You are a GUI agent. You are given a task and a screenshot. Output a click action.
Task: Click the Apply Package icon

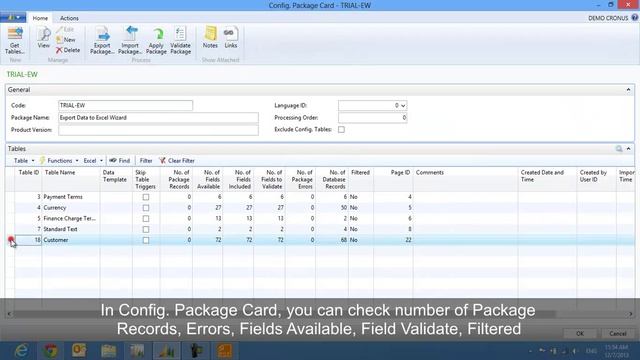point(156,41)
